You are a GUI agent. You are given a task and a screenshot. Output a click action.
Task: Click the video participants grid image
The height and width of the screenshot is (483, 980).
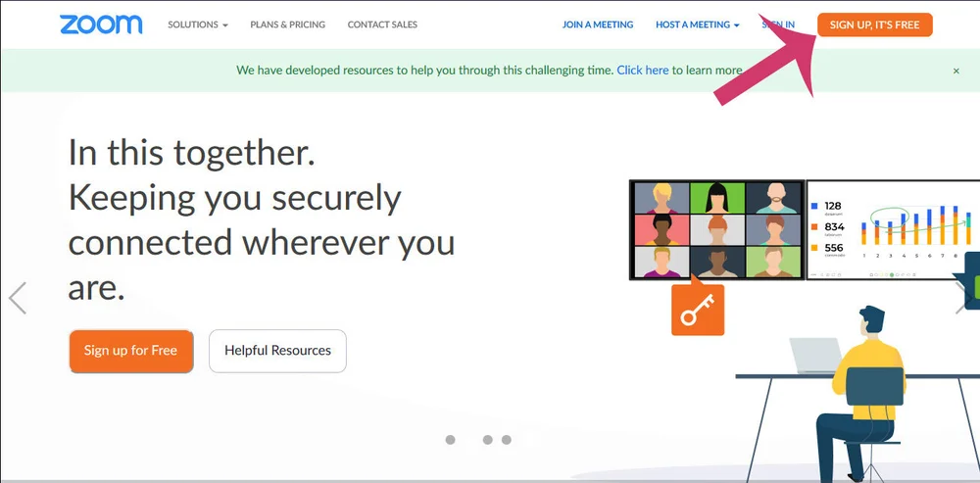pos(717,229)
